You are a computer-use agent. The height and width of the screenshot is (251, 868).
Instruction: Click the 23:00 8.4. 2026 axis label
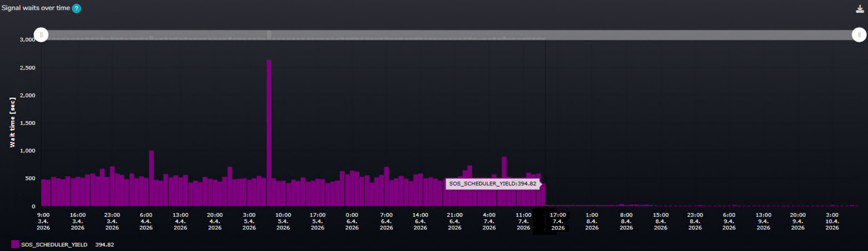click(695, 221)
